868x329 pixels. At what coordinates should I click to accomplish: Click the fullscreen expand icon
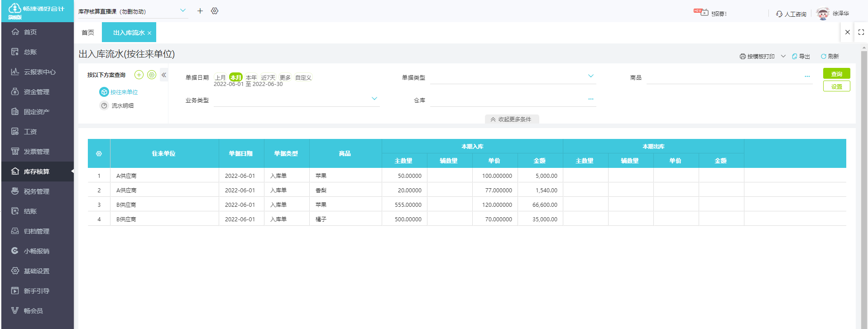click(x=861, y=33)
